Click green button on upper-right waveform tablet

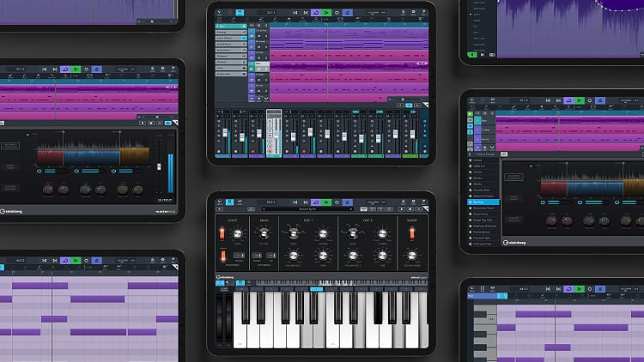point(472,54)
